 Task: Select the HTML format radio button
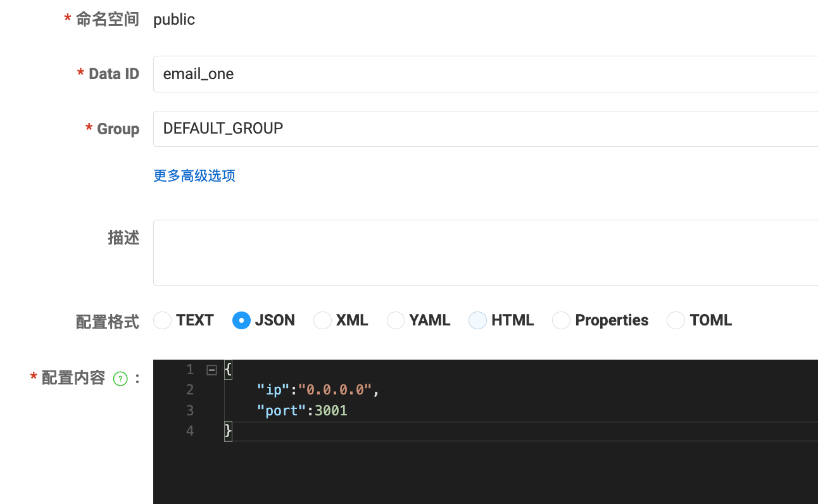pos(477,320)
